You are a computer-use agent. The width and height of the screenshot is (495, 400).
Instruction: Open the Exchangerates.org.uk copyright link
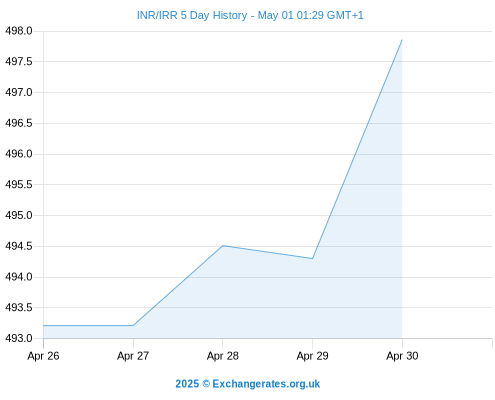click(x=248, y=384)
